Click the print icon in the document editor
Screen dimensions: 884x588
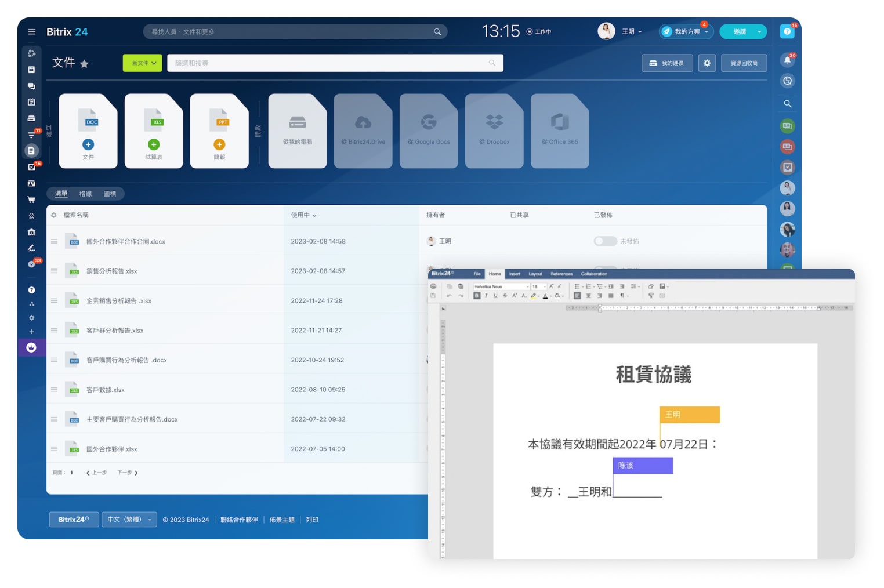click(x=433, y=286)
